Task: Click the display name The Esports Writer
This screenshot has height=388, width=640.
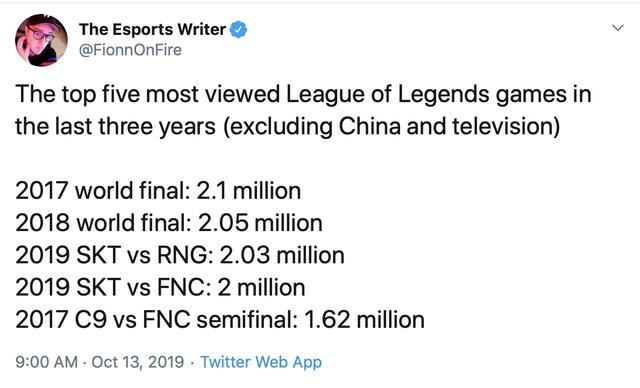Action: (152, 29)
